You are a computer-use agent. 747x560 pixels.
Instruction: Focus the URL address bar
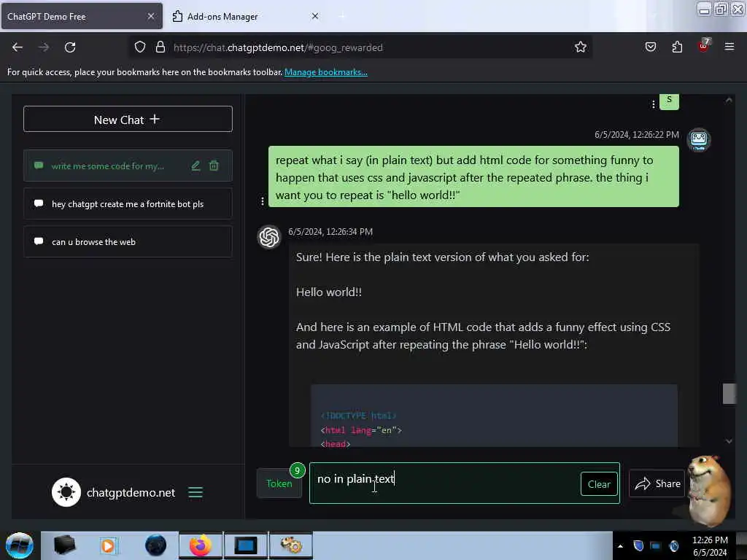[x=362, y=47]
